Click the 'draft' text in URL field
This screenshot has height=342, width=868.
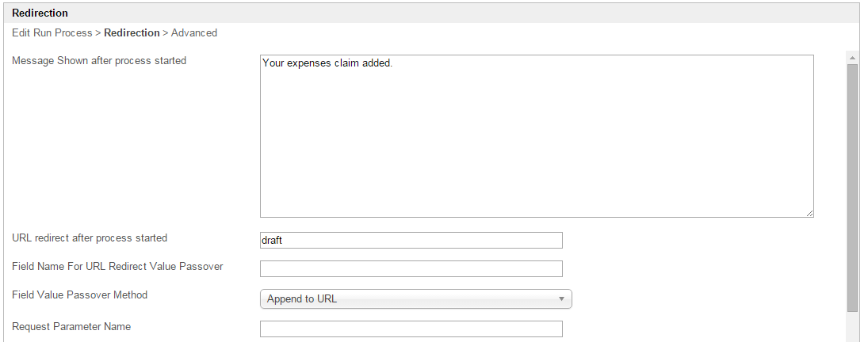(x=273, y=240)
